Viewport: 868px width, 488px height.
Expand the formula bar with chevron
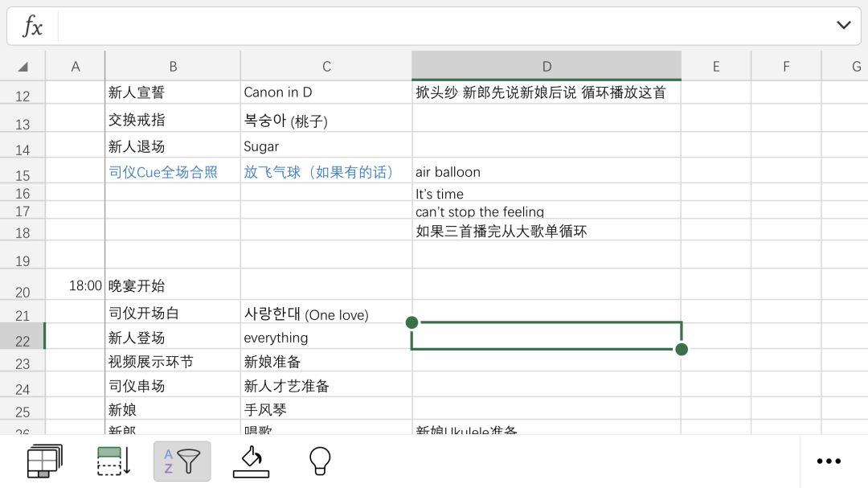coord(843,26)
